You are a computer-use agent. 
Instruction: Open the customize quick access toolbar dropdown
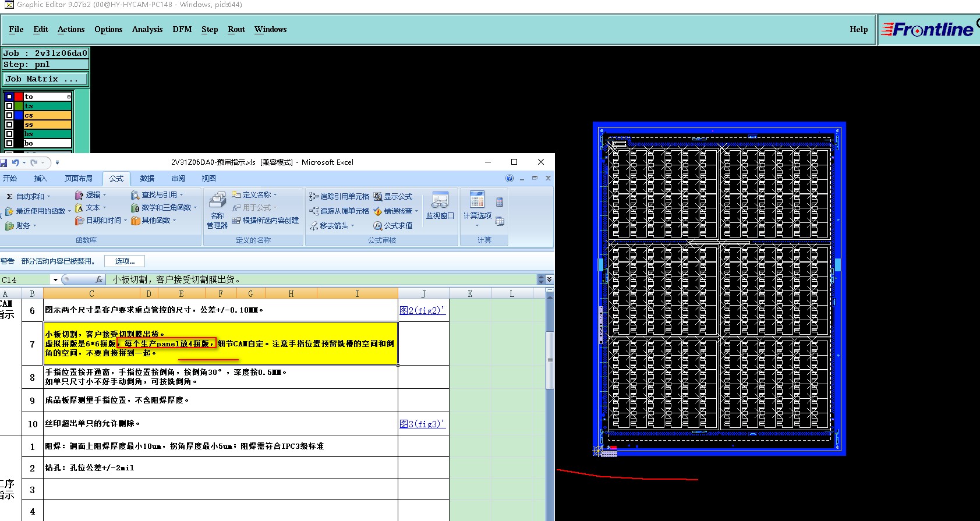pos(57,162)
